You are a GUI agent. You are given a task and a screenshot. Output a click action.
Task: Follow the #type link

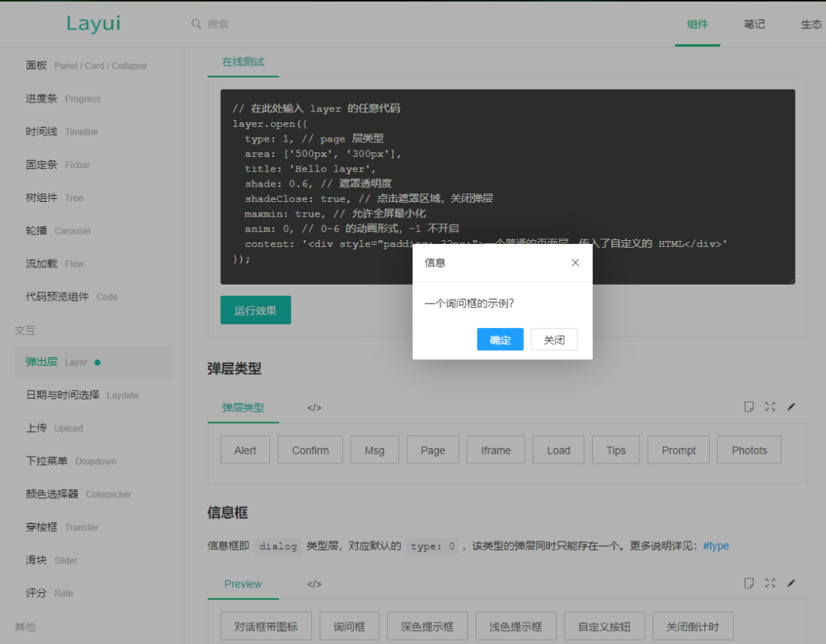(x=715, y=546)
